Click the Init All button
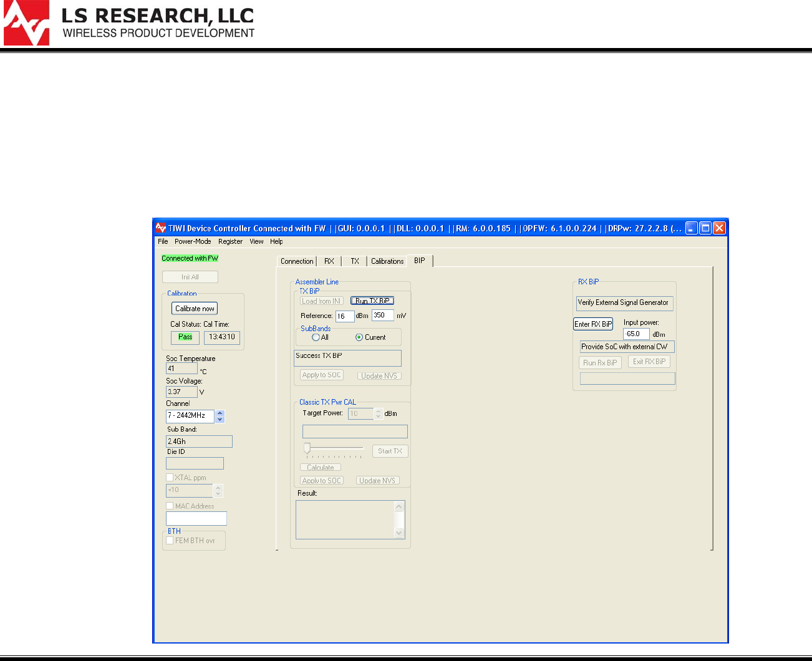Image resolution: width=812 pixels, height=661 pixels. point(190,277)
